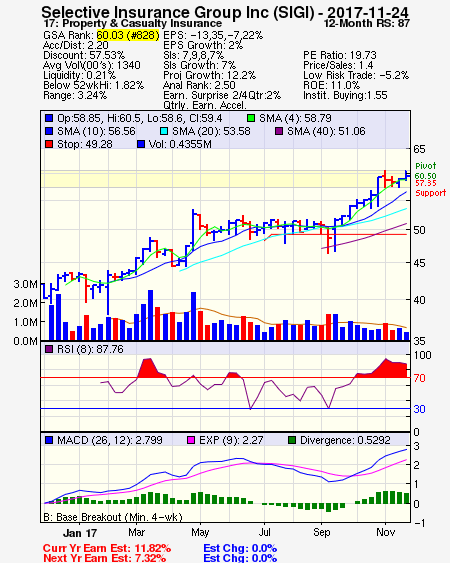Click the Sep date axis label
Screen dimensions: 450x563
321,532
